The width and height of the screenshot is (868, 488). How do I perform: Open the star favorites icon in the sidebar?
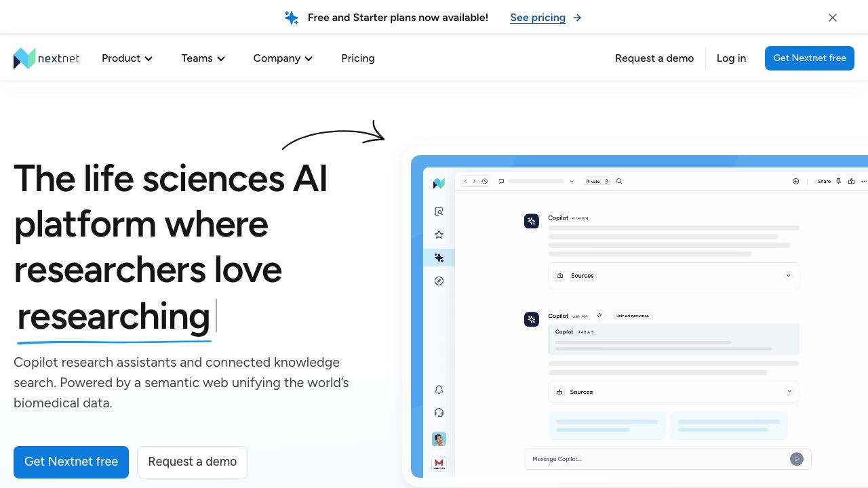[439, 235]
